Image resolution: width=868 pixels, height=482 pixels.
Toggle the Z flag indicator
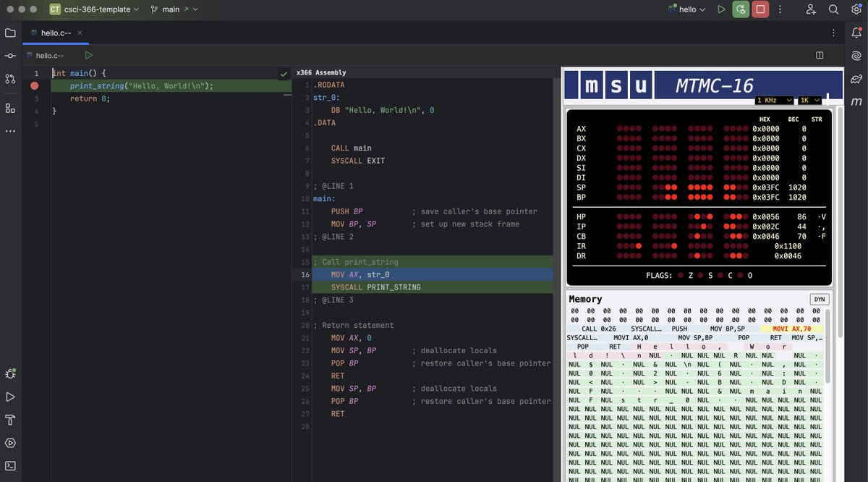682,275
